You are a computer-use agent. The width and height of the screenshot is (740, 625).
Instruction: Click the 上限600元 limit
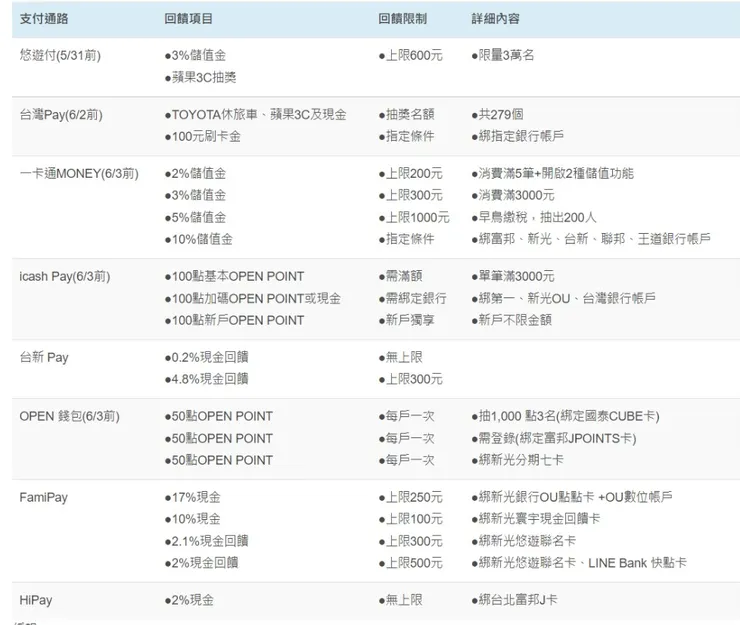pos(411,56)
